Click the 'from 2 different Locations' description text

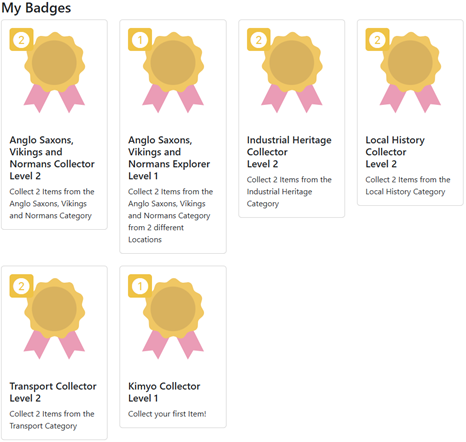[x=156, y=234]
